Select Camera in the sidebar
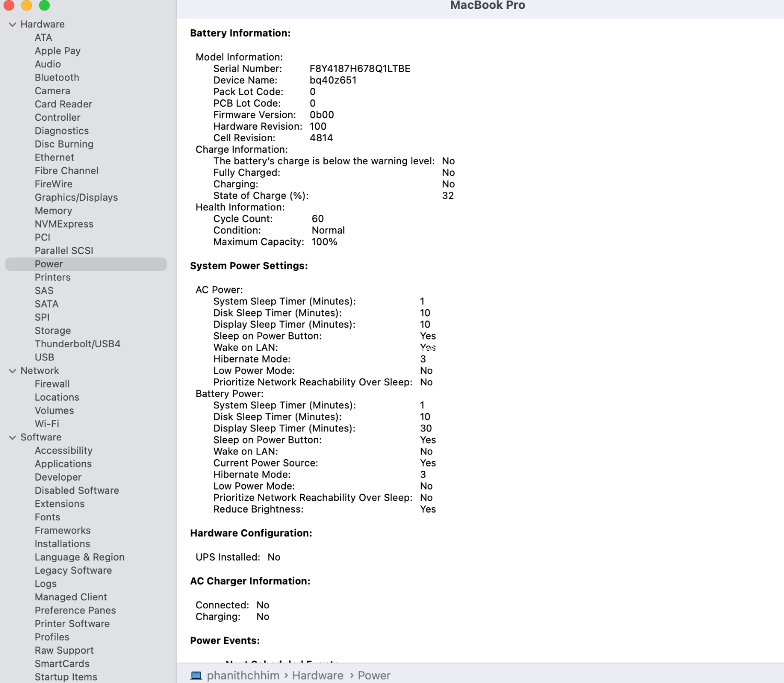Image resolution: width=784 pixels, height=683 pixels. tap(52, 91)
